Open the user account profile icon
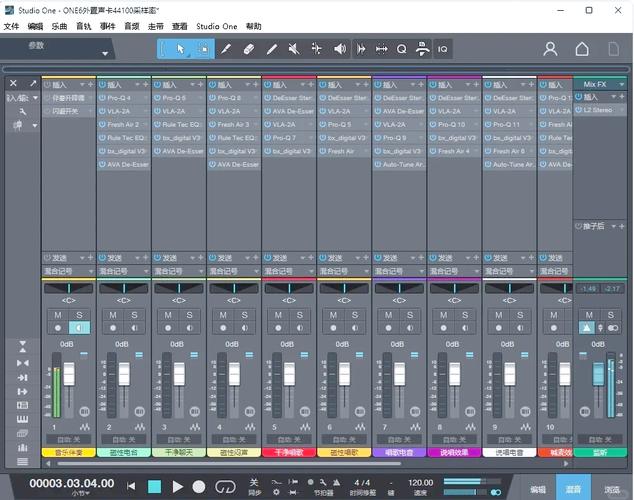 550,48
